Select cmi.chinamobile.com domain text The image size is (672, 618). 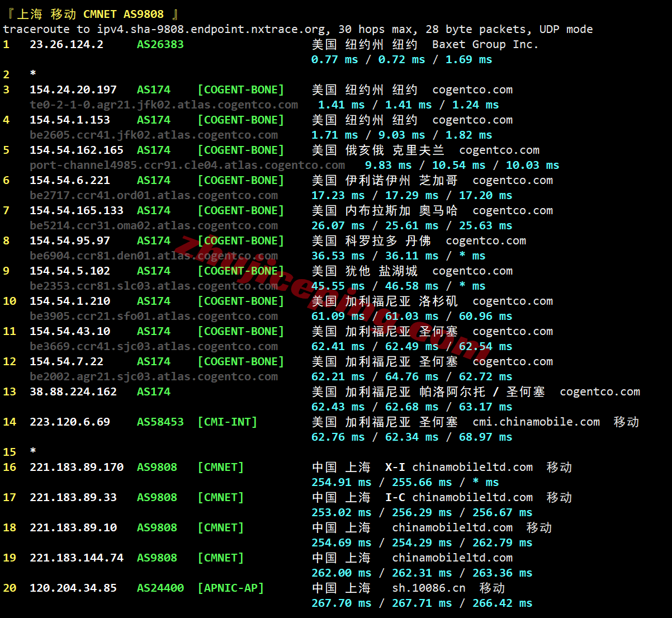click(x=536, y=422)
